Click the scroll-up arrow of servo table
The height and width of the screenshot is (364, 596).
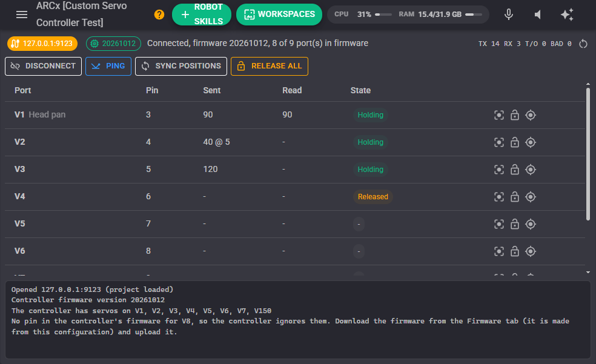[x=588, y=84]
